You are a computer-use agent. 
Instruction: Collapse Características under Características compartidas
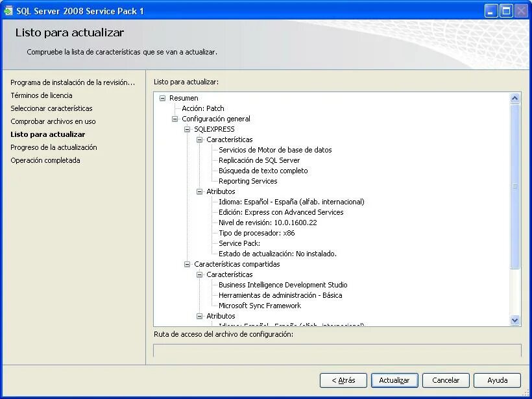coord(200,274)
